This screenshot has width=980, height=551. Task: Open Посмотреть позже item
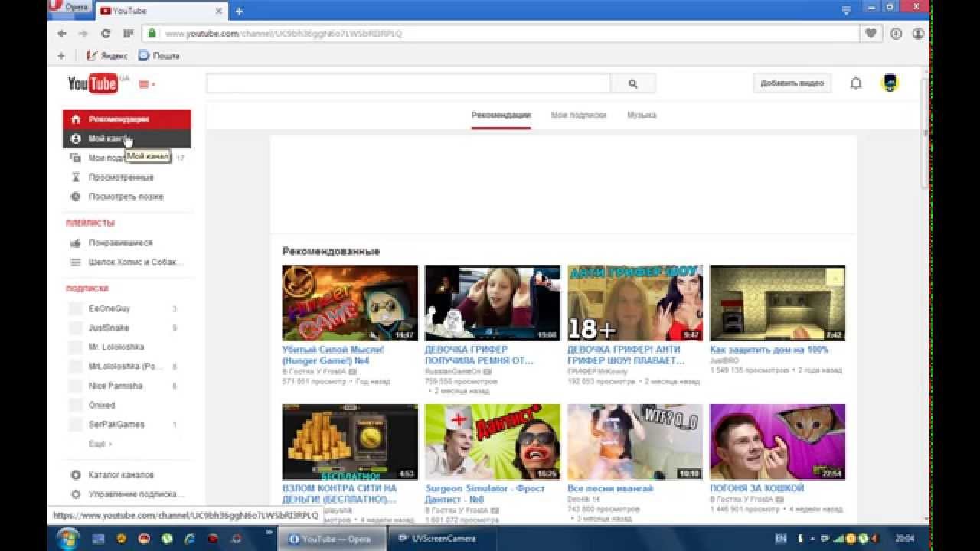pos(127,197)
